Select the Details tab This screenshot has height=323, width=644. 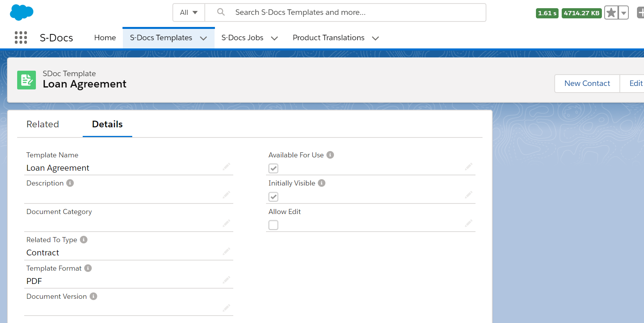(107, 124)
